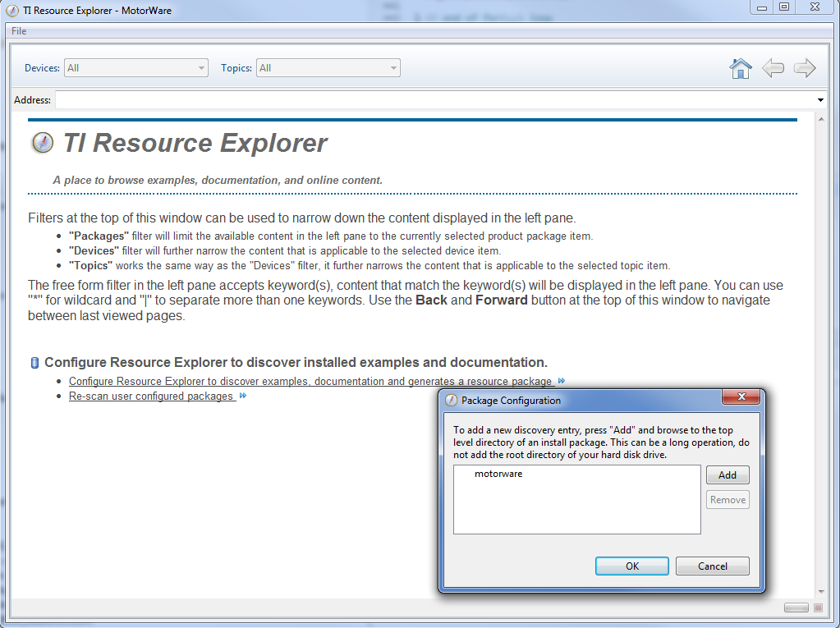The image size is (840, 628).
Task: Follow the Configure Resource Explorer discovery link
Action: [x=310, y=381]
